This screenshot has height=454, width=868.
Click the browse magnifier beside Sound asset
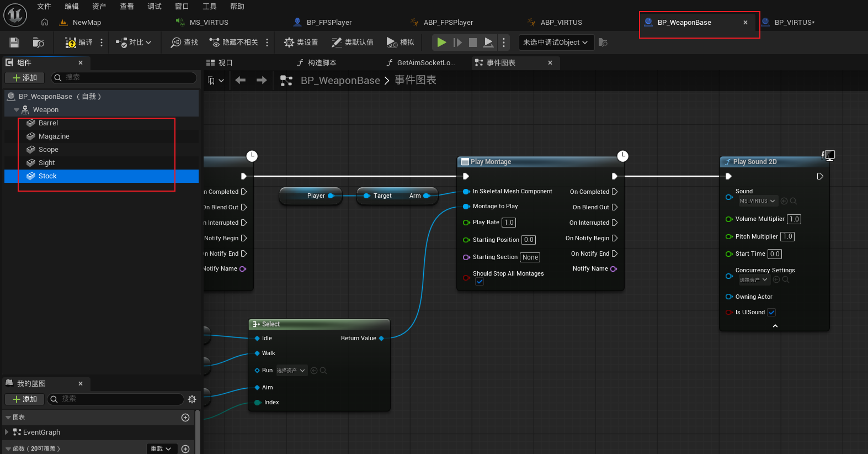click(794, 201)
